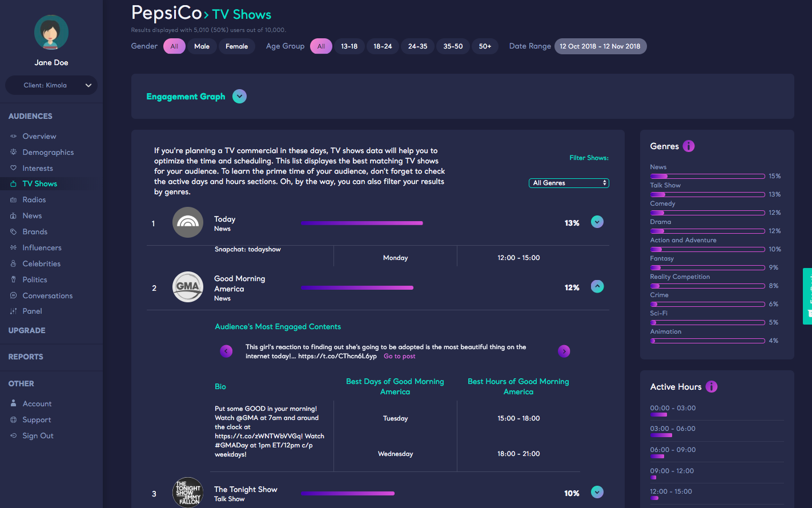Expand the Engagement Graph panel
This screenshot has width=812, height=508.
tap(240, 97)
